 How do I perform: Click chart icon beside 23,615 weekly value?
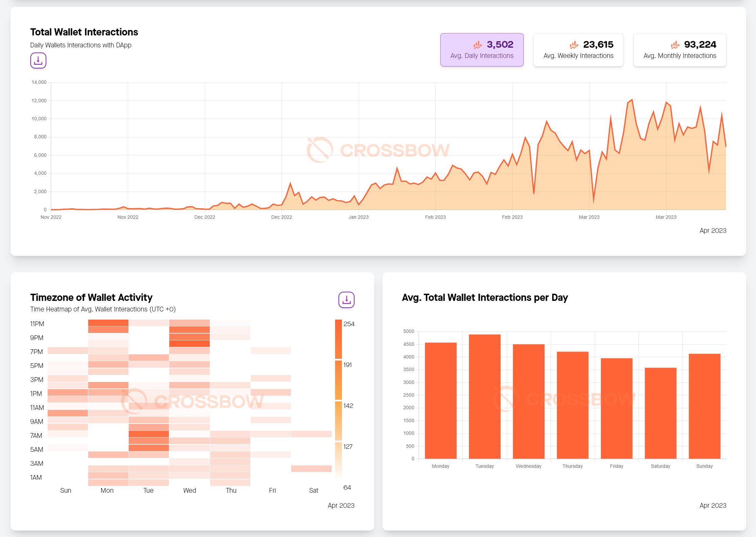tap(574, 45)
